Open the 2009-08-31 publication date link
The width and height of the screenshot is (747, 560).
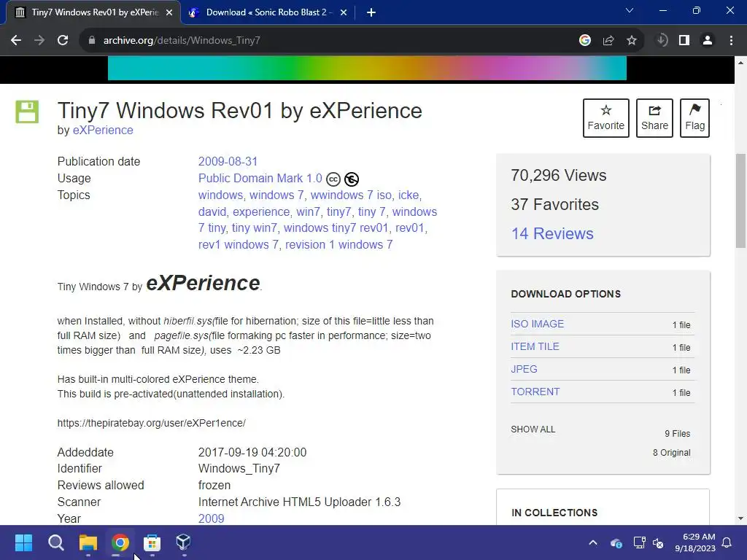[228, 161]
